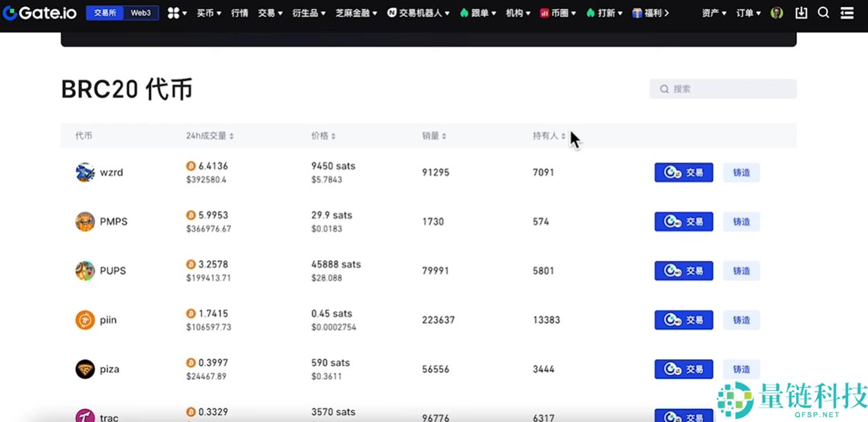Open the apps grid icon in navbar
The width and height of the screenshot is (868, 422).
(x=175, y=12)
